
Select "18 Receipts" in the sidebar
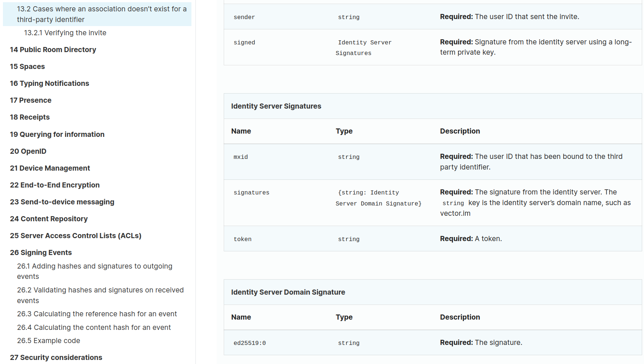[x=29, y=117]
